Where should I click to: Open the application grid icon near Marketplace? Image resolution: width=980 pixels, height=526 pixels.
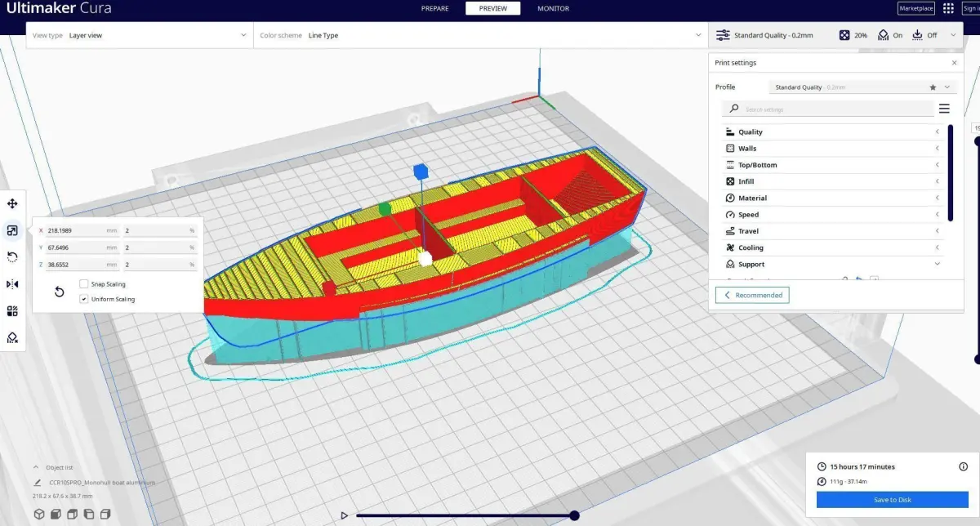[948, 8]
